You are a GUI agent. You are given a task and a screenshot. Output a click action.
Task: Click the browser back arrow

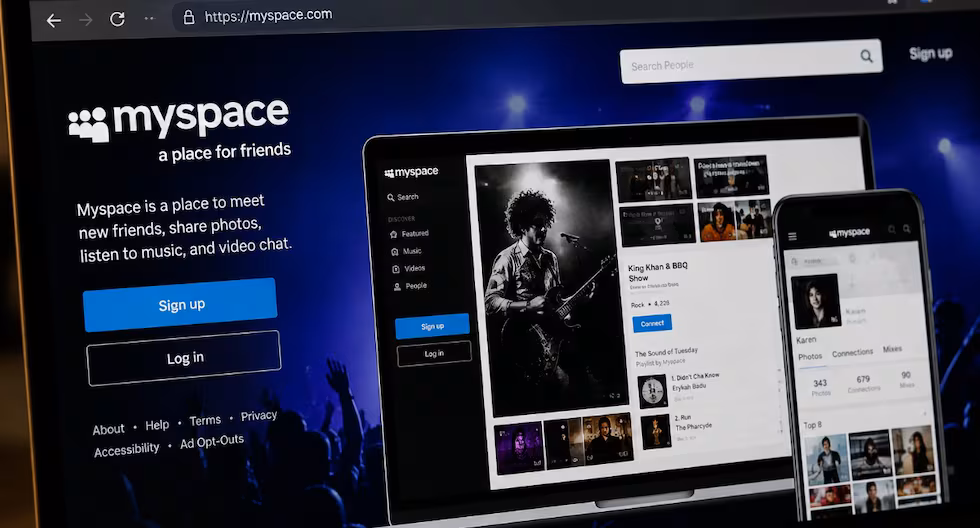54,21
